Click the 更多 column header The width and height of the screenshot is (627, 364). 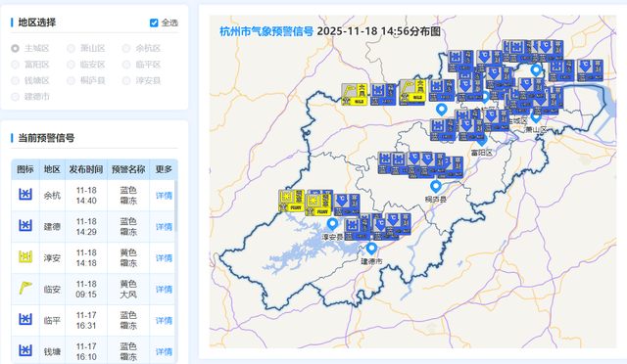point(164,169)
